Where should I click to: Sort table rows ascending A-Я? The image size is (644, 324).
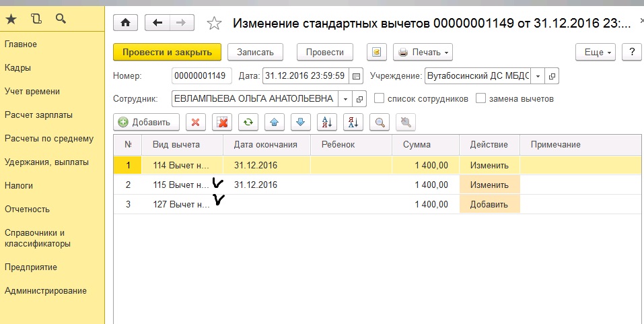point(328,122)
